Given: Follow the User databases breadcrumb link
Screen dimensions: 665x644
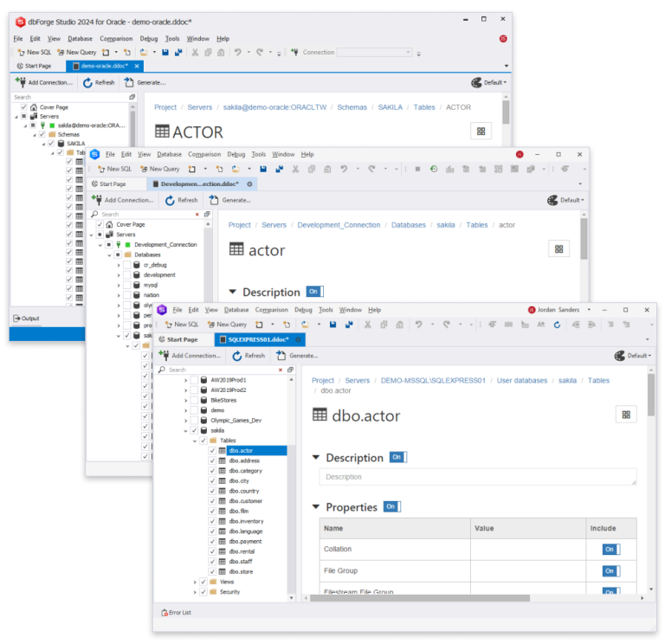Looking at the screenshot, I should pyautogui.click(x=521, y=381).
